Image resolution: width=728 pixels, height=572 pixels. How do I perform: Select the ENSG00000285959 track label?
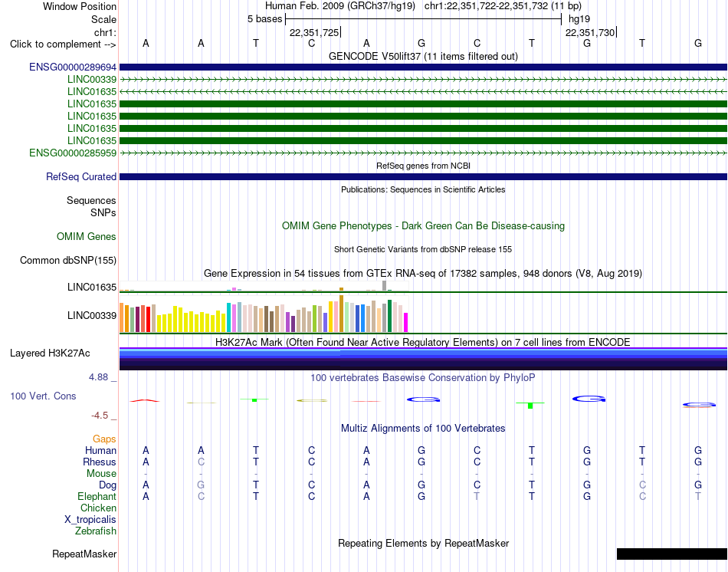[x=73, y=153]
